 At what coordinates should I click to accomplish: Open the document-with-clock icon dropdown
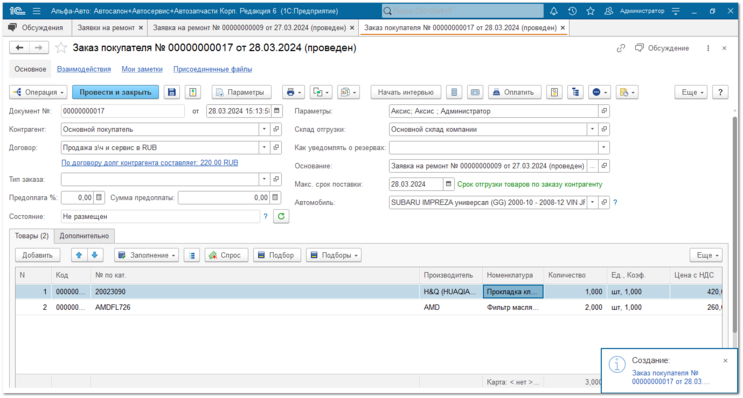coord(627,92)
